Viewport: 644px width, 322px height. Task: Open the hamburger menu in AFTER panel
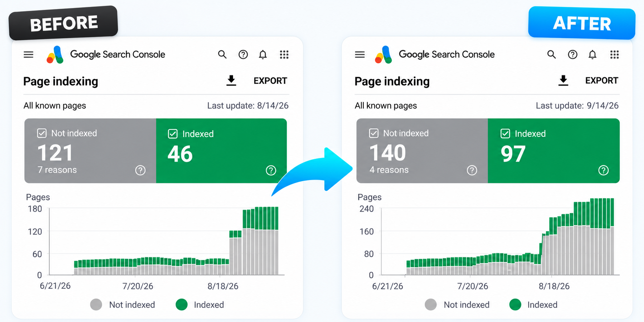point(360,55)
